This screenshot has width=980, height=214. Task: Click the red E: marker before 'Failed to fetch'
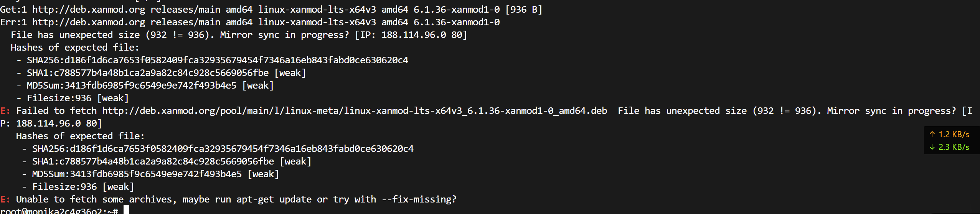coord(5,111)
